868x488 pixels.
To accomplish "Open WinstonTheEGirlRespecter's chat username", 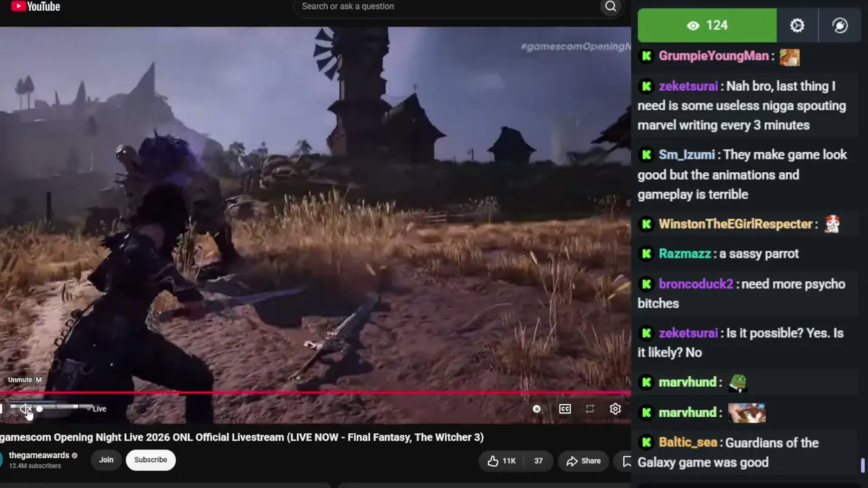I will [736, 224].
